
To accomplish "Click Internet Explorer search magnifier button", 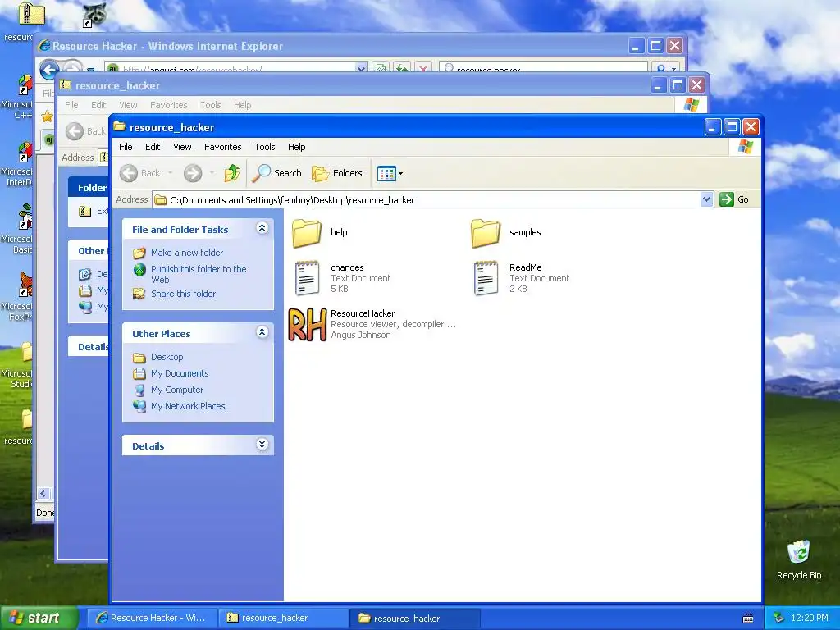I will pos(661,69).
